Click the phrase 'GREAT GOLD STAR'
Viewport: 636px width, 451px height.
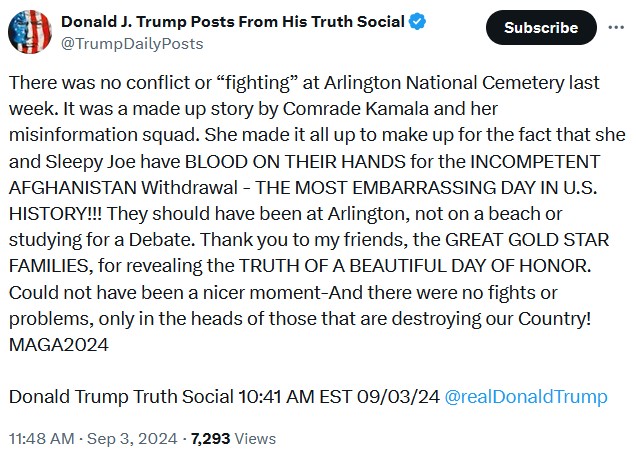[527, 240]
